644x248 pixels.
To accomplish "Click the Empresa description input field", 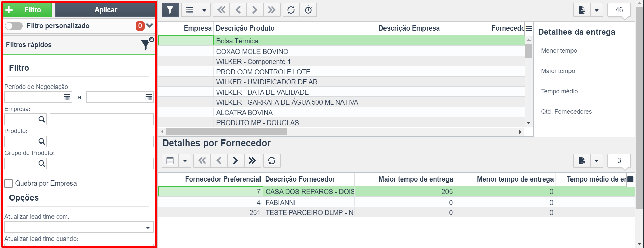I will [102, 119].
